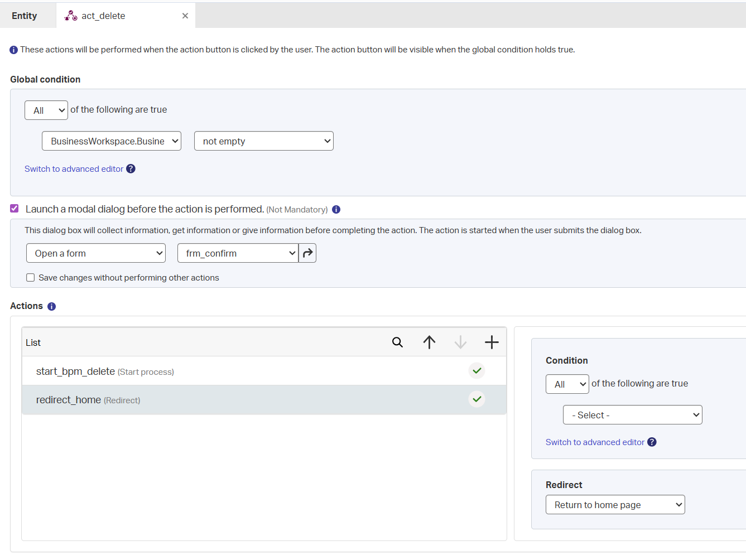Click the move up arrow in List header
The image size is (746, 560).
pos(429,342)
